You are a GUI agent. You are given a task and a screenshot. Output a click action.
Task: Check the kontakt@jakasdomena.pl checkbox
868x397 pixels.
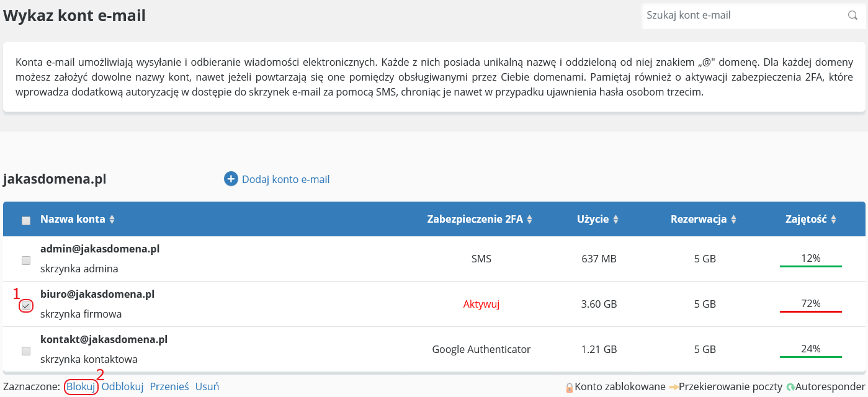click(26, 351)
